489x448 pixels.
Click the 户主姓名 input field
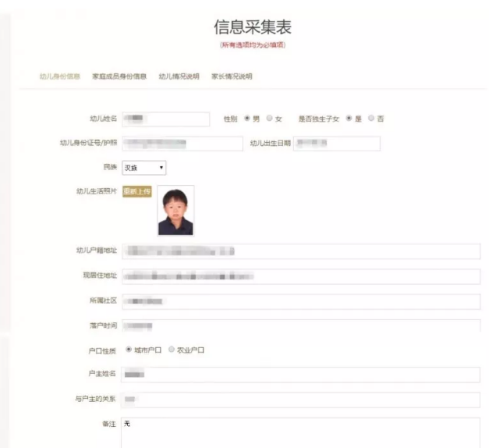300,375
